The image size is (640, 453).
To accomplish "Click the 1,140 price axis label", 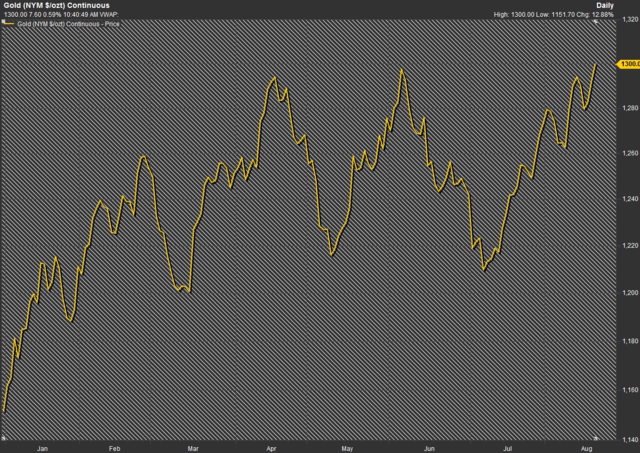I will (x=631, y=440).
